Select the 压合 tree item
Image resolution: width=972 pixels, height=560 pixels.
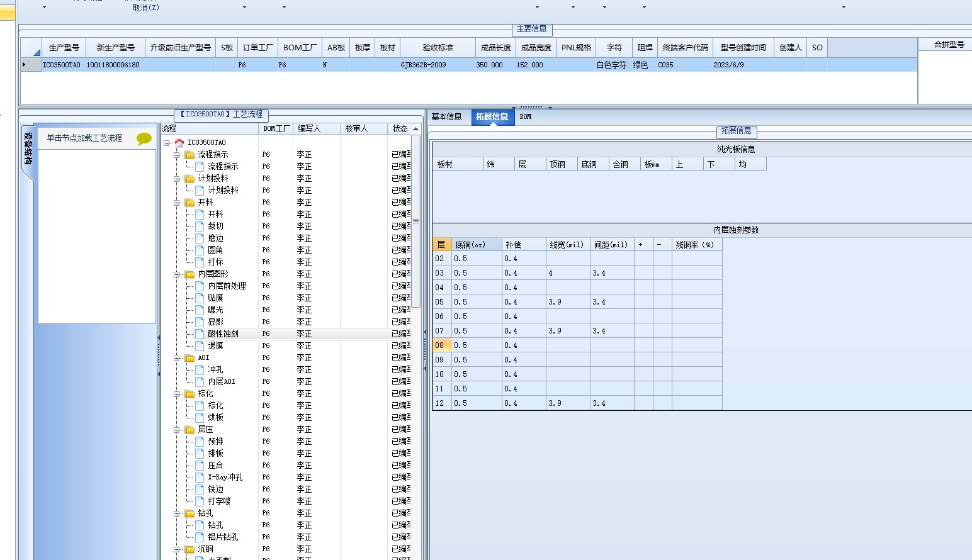pos(215,466)
